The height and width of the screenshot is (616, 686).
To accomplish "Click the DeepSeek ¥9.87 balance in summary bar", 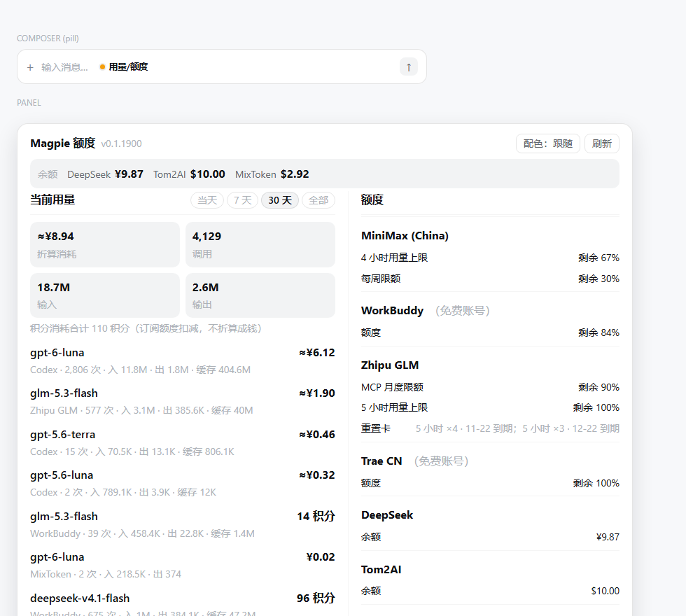I will pos(105,174).
